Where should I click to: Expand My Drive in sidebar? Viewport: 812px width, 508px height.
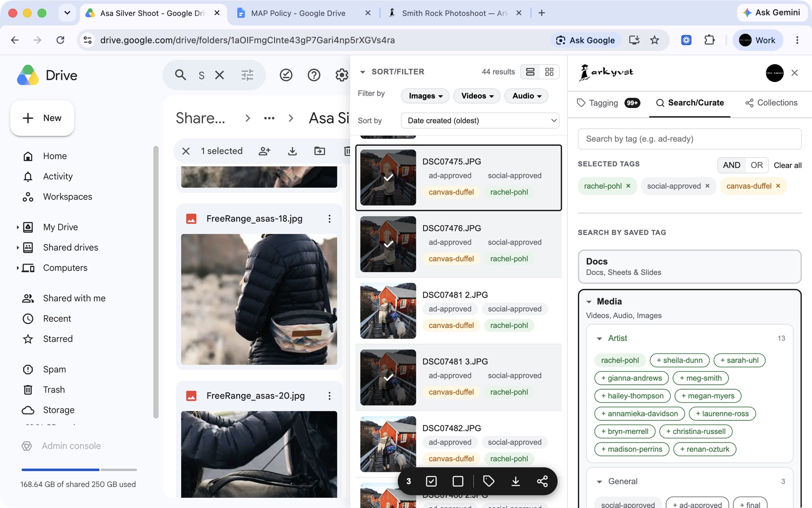tap(18, 227)
